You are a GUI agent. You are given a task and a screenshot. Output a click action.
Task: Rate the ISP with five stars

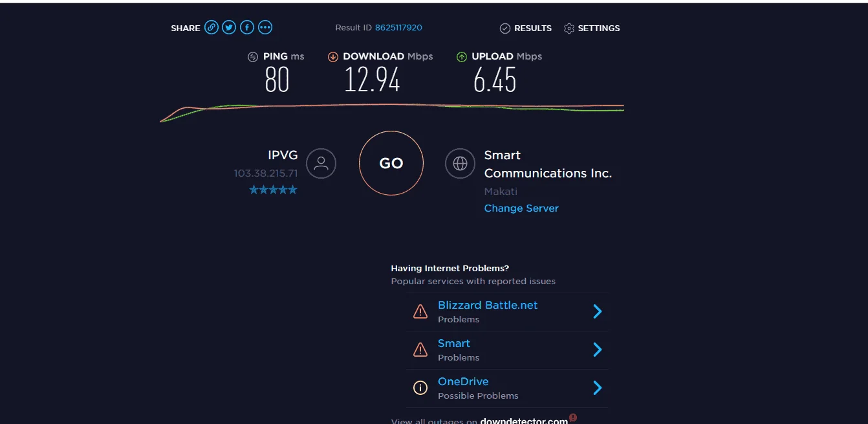pyautogui.click(x=274, y=190)
